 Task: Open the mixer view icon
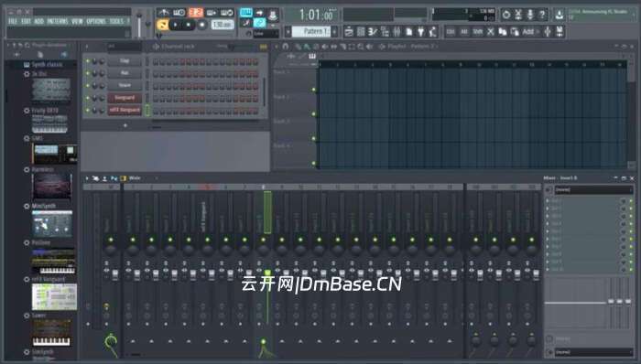click(x=397, y=31)
